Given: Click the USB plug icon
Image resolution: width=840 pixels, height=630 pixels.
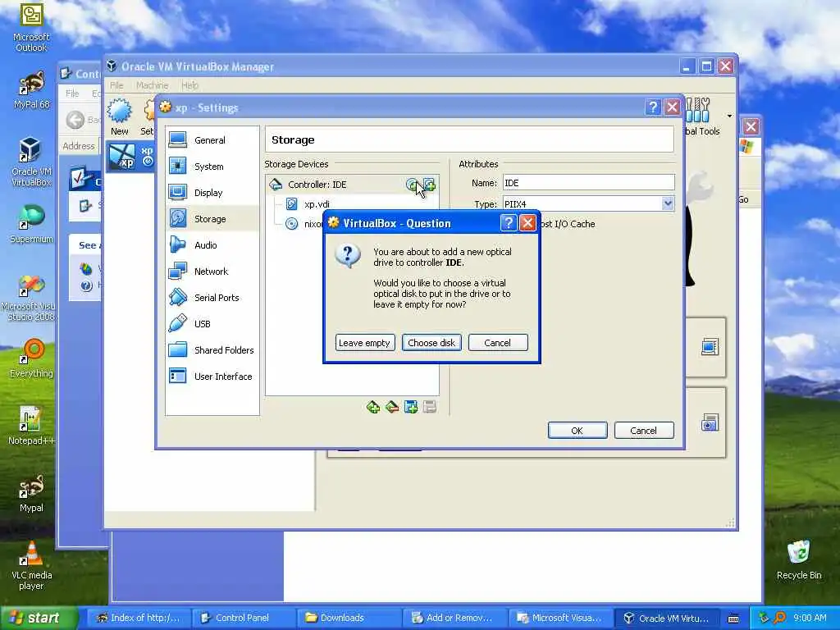Looking at the screenshot, I should [x=177, y=323].
